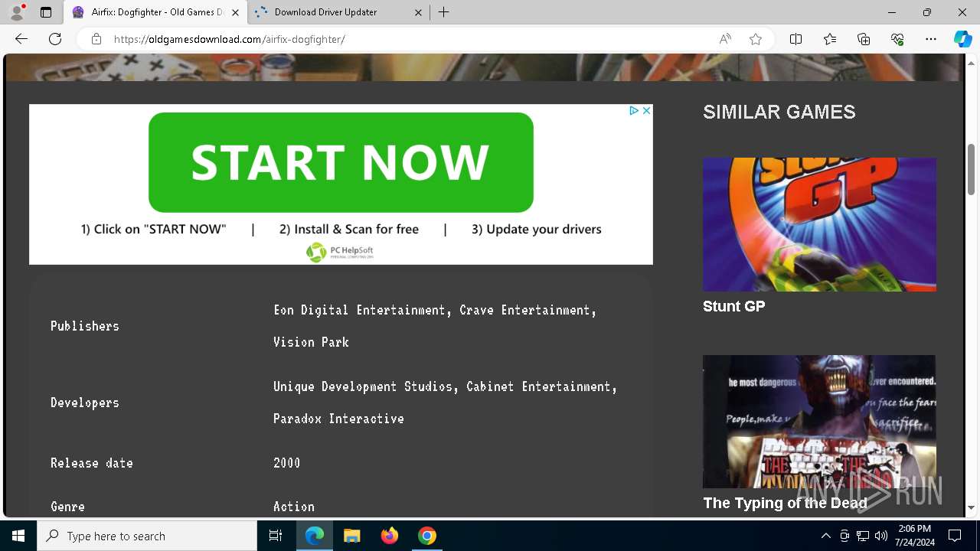This screenshot has width=980, height=551.
Task: Open Browser essentials heart icon
Action: 897,39
